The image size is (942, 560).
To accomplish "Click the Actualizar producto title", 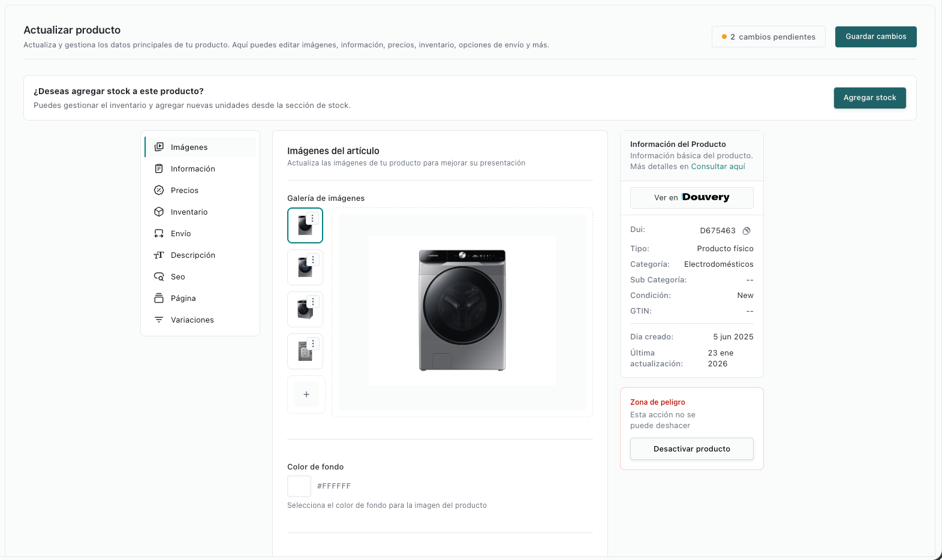I will click(72, 30).
